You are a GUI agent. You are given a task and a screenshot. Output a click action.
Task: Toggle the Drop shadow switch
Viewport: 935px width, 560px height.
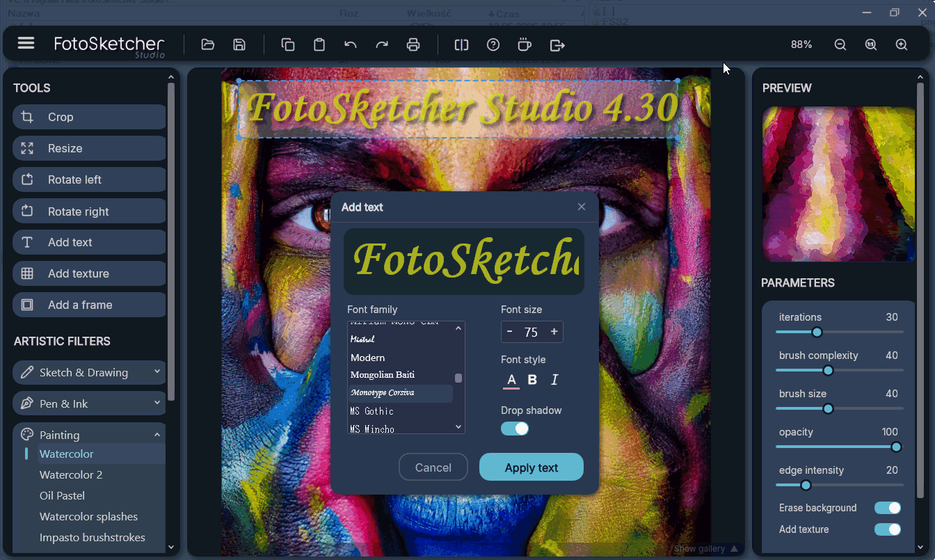tap(515, 429)
